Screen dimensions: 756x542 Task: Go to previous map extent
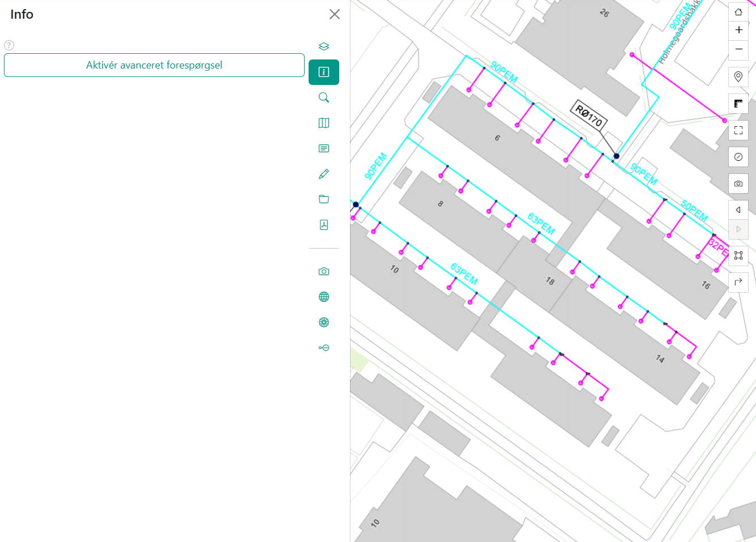click(738, 210)
